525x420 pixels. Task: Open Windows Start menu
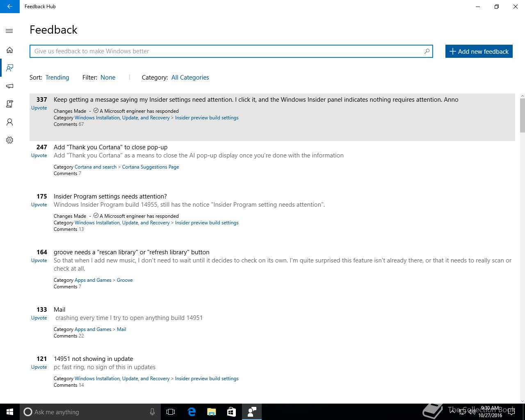pos(10,412)
